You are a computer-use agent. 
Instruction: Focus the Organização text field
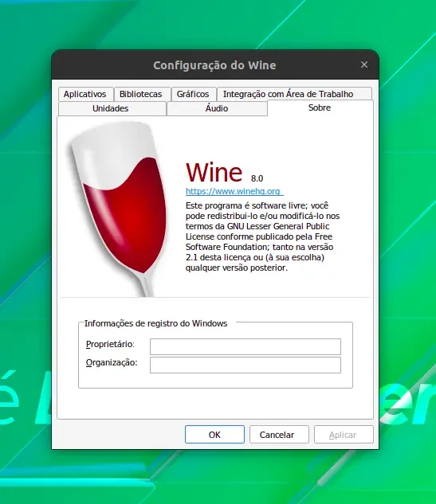pyautogui.click(x=245, y=365)
